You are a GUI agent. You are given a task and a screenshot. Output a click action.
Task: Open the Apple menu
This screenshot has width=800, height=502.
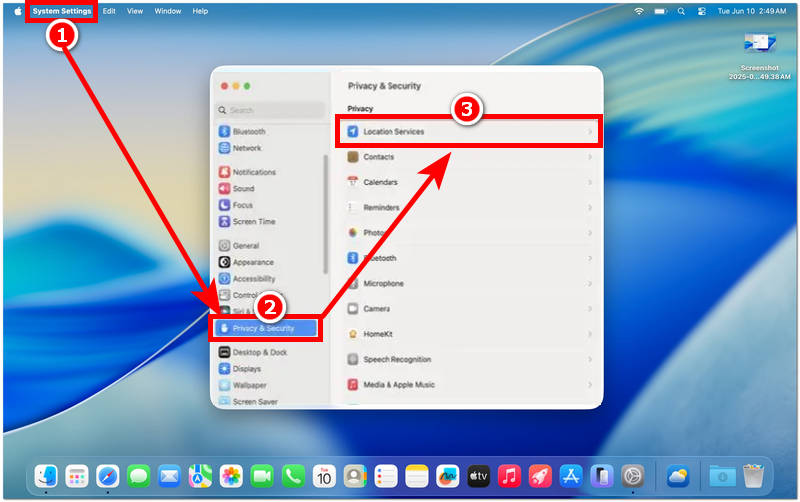18,11
